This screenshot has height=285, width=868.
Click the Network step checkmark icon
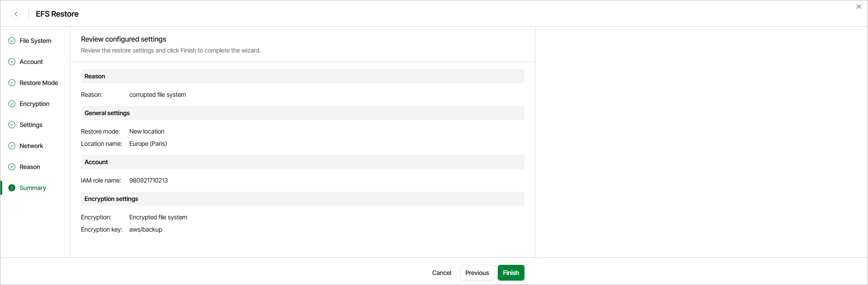coord(12,146)
